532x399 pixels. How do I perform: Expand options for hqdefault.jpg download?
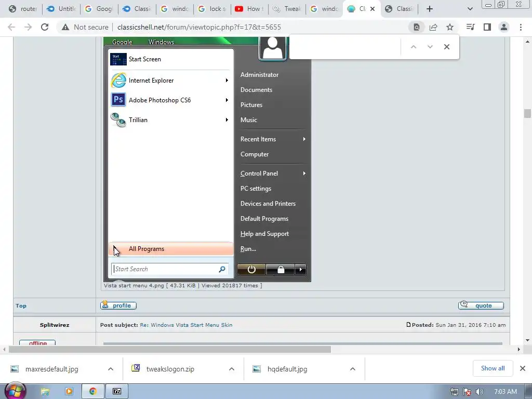(x=353, y=369)
